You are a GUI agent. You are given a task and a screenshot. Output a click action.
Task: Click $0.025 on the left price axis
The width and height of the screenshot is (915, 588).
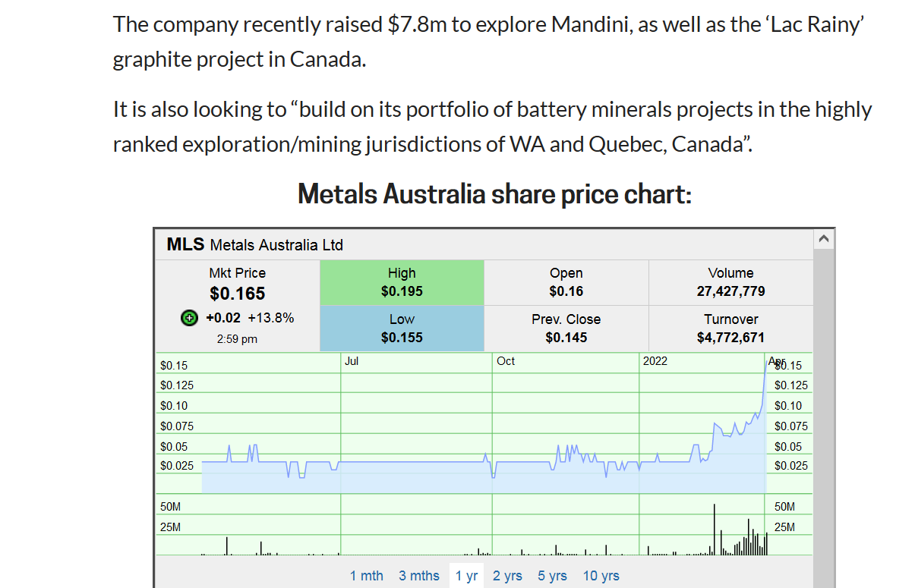point(177,466)
